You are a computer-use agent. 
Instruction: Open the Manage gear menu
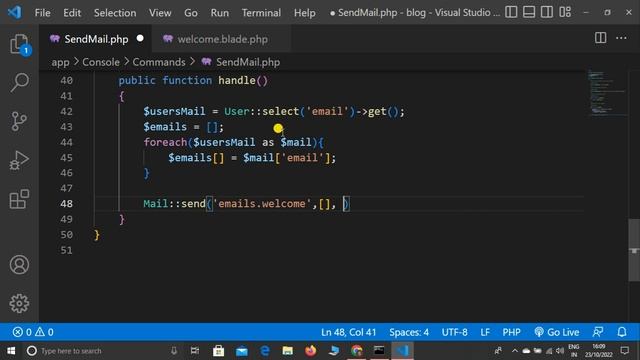point(19,303)
